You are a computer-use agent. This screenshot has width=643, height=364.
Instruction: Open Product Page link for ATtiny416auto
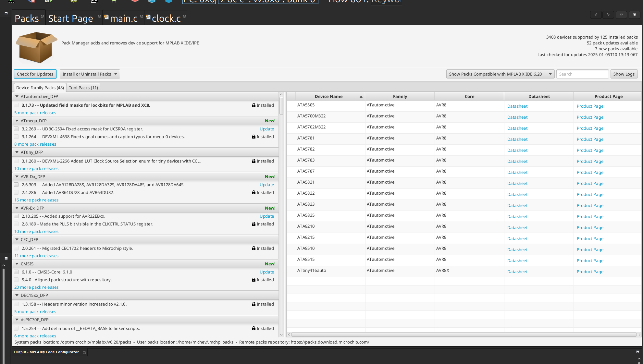pyautogui.click(x=590, y=272)
